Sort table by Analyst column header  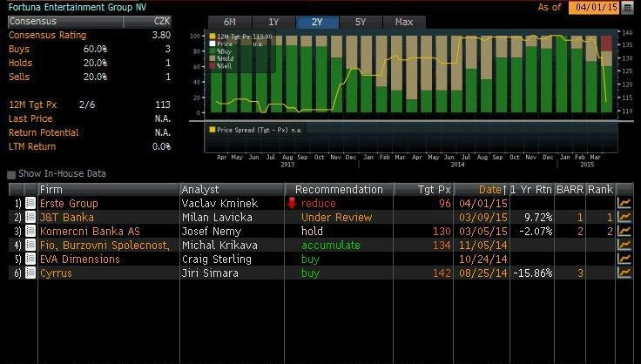coord(233,190)
